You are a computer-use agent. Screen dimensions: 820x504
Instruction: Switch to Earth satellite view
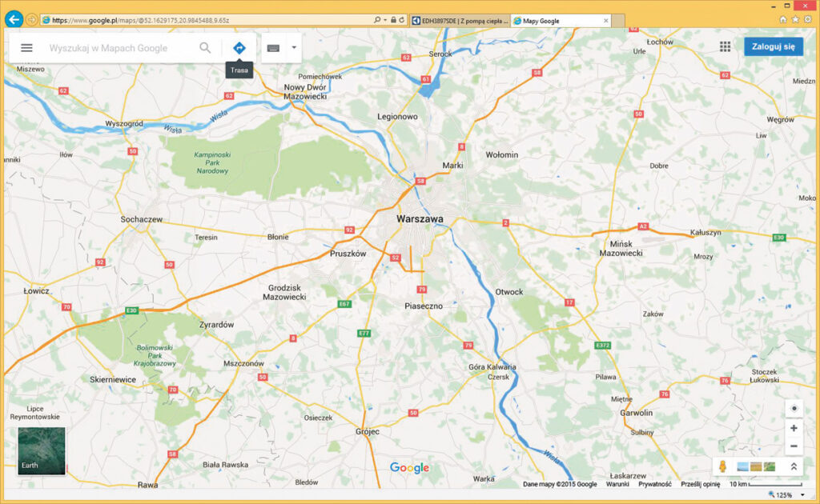[x=41, y=450]
